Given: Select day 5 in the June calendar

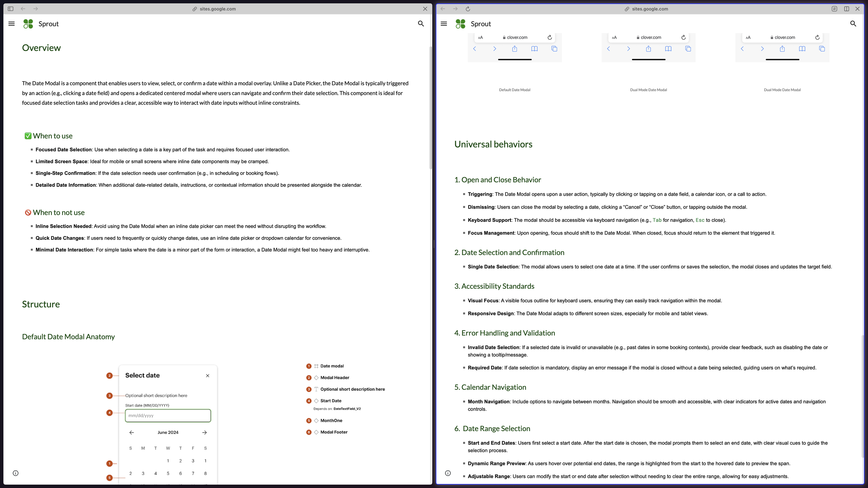Looking at the screenshot, I should point(168,473).
